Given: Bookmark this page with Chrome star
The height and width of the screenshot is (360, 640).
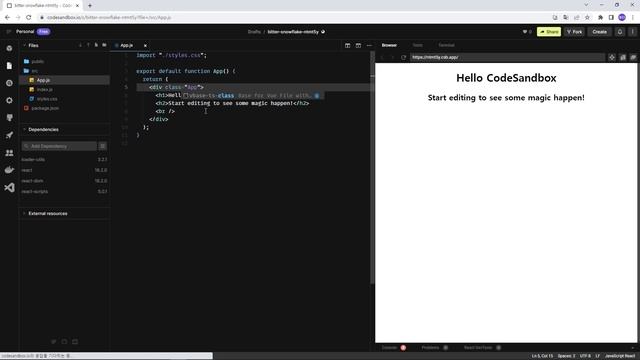Looking at the screenshot, I should [x=587, y=17].
